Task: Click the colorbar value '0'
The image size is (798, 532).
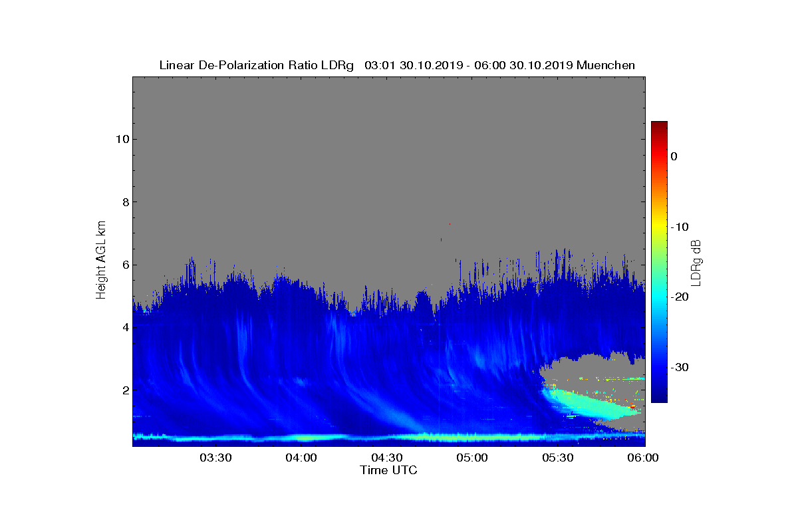Action: coord(674,156)
